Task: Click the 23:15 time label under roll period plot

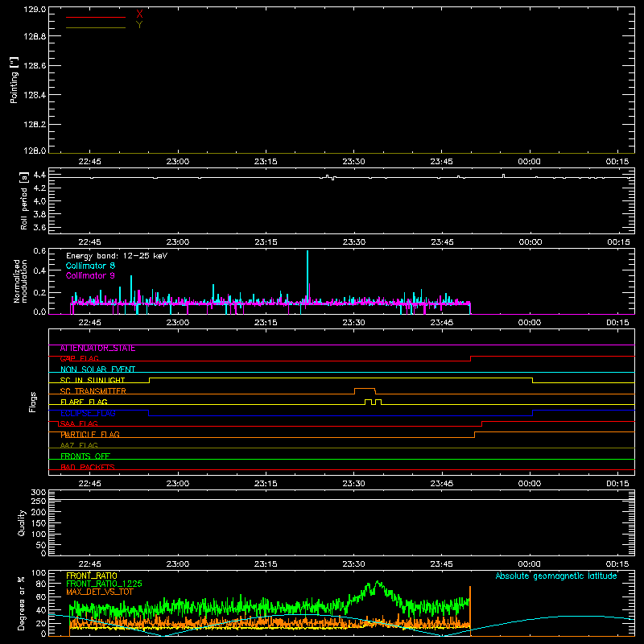Action: point(266,242)
